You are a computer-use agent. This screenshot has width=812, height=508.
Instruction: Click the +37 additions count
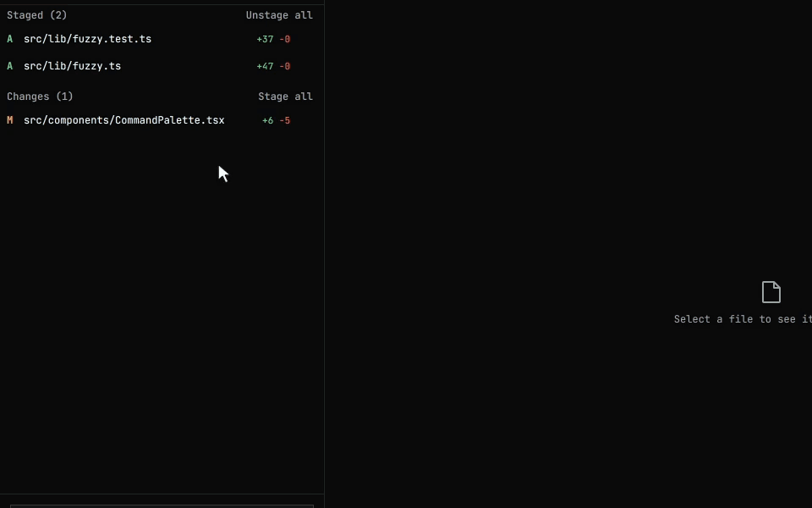point(265,39)
